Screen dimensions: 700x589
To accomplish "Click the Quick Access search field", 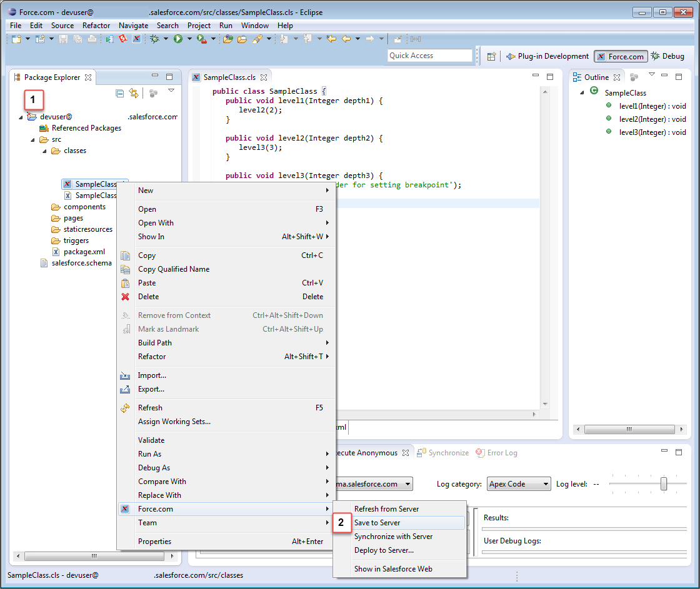I will [430, 56].
